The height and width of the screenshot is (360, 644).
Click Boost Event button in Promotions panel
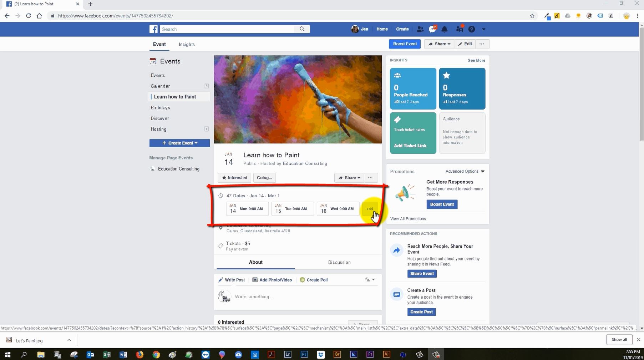442,204
